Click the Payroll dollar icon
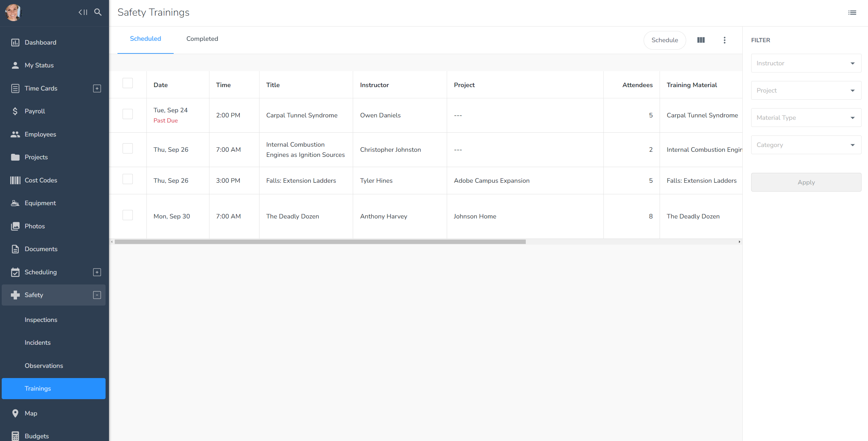 click(x=15, y=111)
